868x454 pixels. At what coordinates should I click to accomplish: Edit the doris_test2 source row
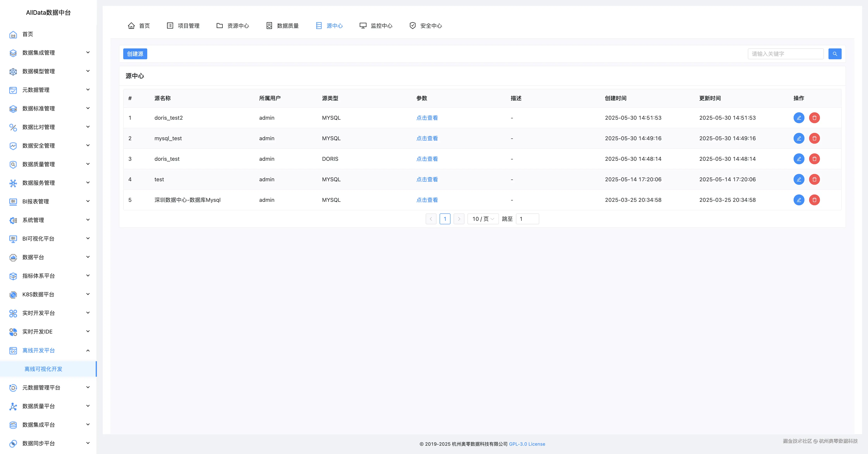(x=799, y=118)
